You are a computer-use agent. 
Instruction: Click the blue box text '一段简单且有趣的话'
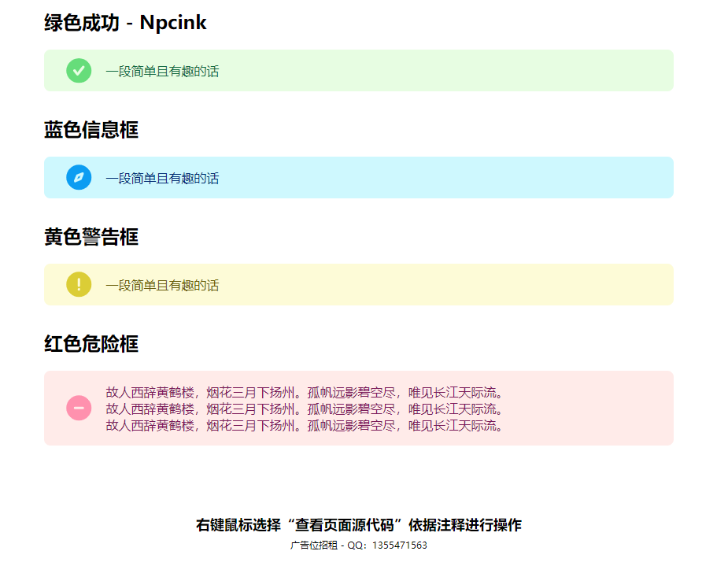(162, 179)
